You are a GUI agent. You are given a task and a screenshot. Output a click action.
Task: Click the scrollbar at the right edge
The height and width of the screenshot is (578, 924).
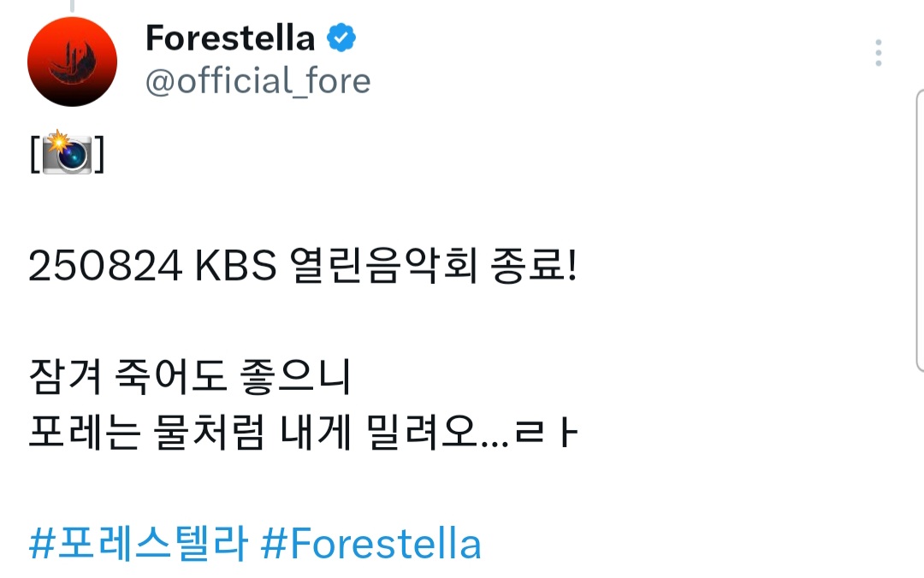pyautogui.click(x=919, y=231)
